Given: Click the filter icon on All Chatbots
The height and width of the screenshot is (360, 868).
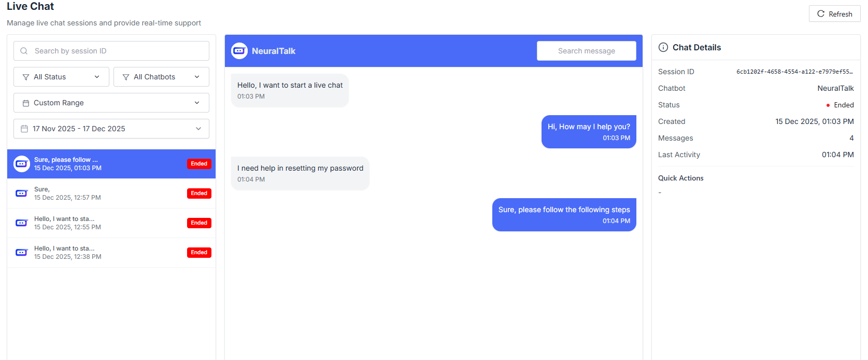Looking at the screenshot, I should point(125,77).
